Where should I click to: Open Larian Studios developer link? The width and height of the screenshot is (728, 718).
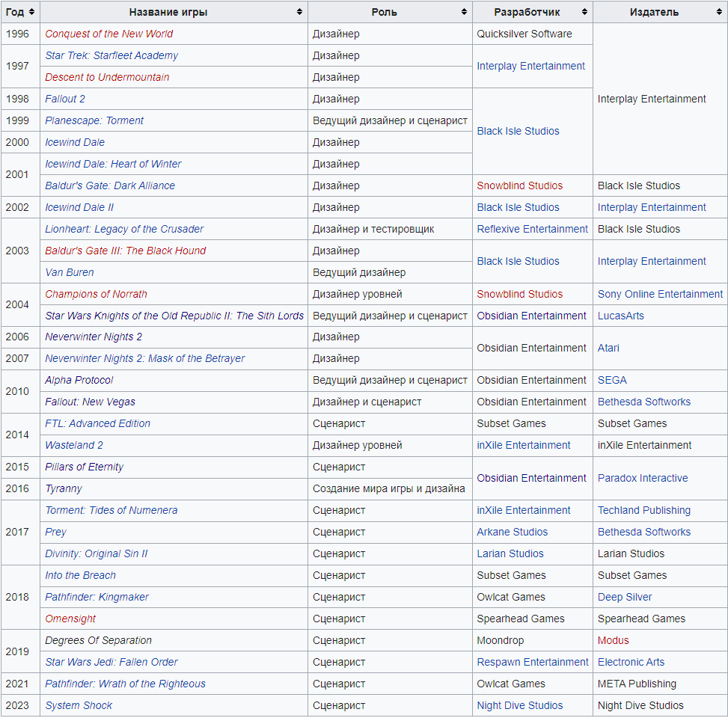(510, 553)
